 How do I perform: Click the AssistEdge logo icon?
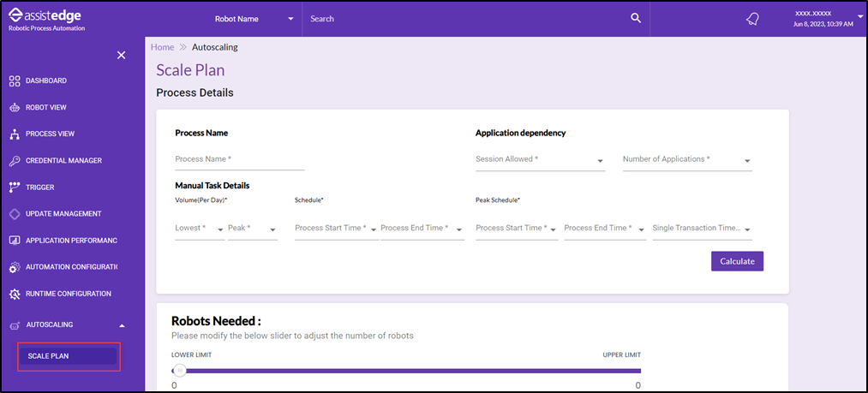pyautogui.click(x=14, y=14)
